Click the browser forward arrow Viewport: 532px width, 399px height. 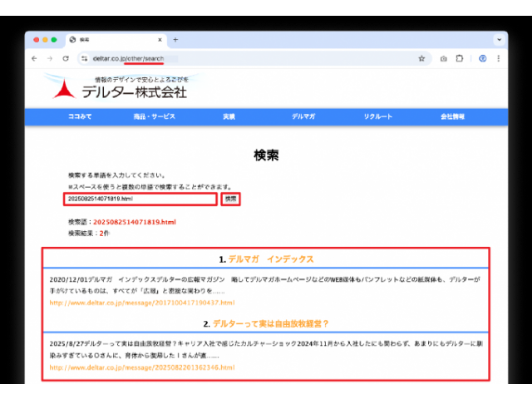click(x=50, y=59)
